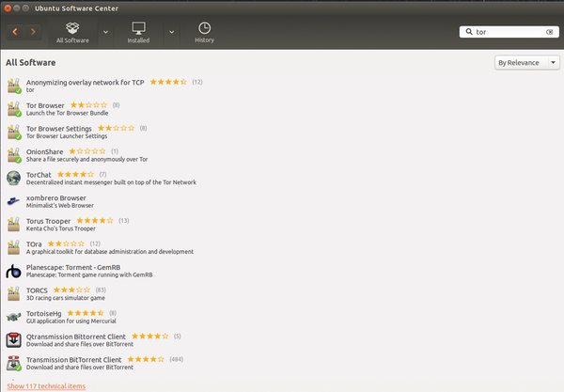Go back with the left arrow button
Screen dimensions: 564x392
(15, 32)
